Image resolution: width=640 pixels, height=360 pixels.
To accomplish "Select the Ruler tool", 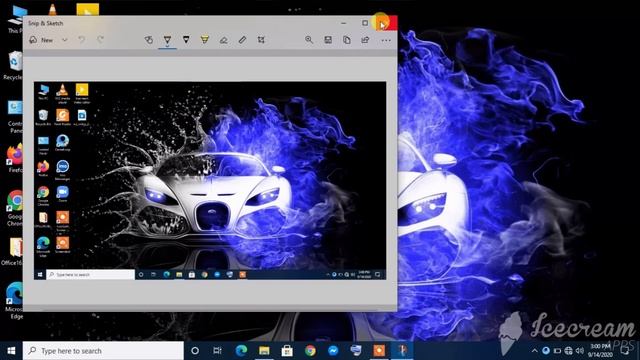I will pos(242,40).
